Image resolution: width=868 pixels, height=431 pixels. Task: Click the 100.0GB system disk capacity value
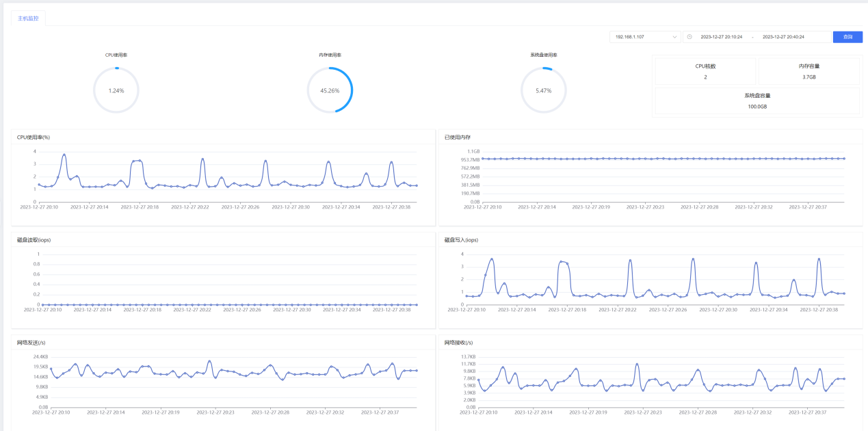click(x=757, y=107)
